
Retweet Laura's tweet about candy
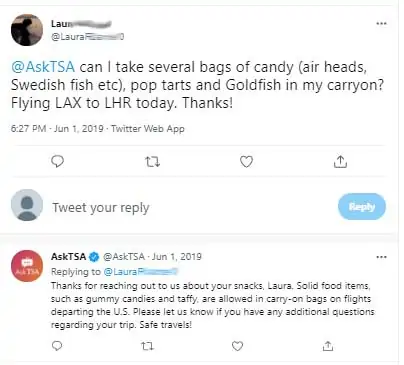[152, 162]
